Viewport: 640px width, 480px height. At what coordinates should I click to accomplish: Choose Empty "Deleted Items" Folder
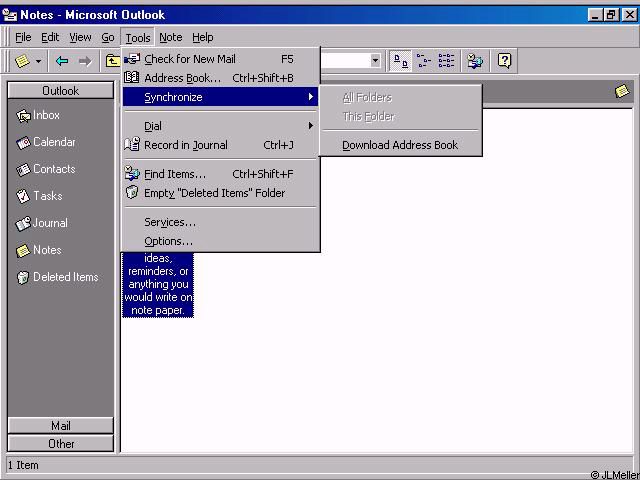pos(220,193)
